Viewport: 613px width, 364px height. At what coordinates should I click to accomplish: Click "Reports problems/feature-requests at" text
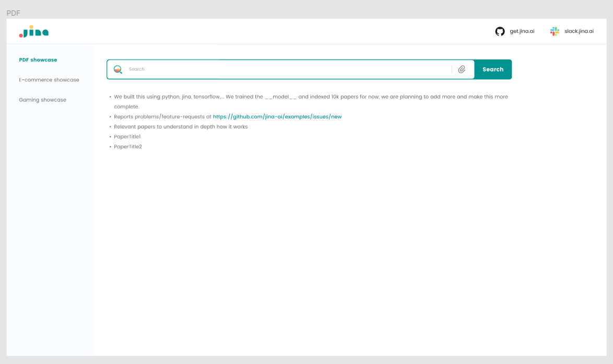[162, 117]
